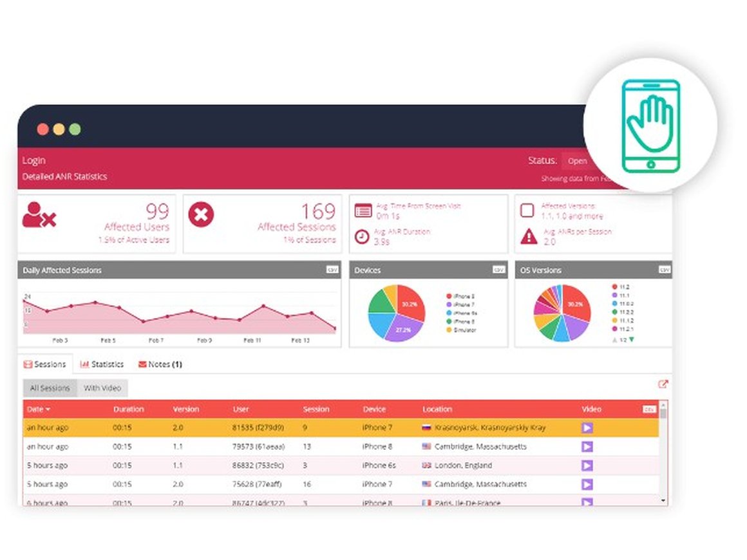
Task: Click the Affected Sessions X circle icon
Action: coord(201,215)
